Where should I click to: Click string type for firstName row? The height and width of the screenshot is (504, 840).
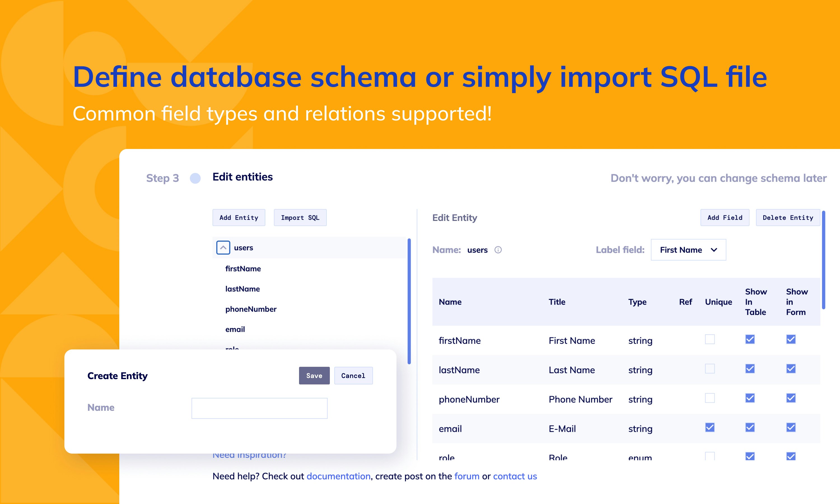tap(640, 341)
